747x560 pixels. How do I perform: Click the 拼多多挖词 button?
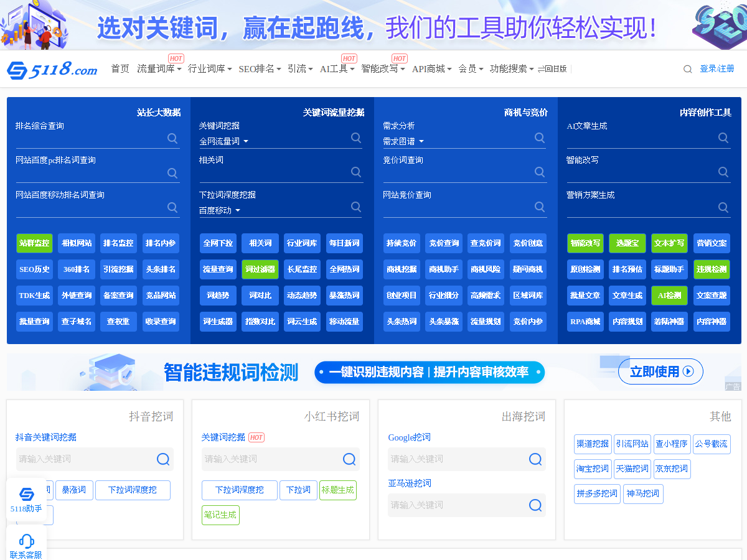click(x=597, y=494)
